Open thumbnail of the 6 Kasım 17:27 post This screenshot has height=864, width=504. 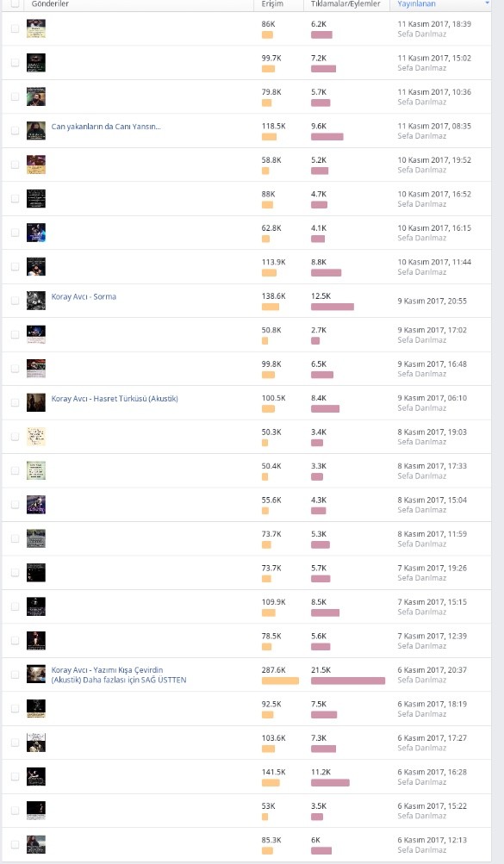[36, 743]
